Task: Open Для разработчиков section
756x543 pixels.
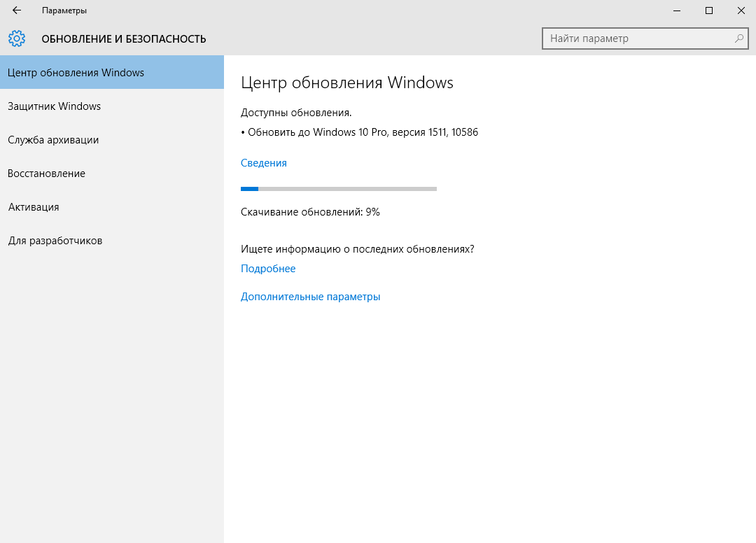Action: [x=112, y=241]
